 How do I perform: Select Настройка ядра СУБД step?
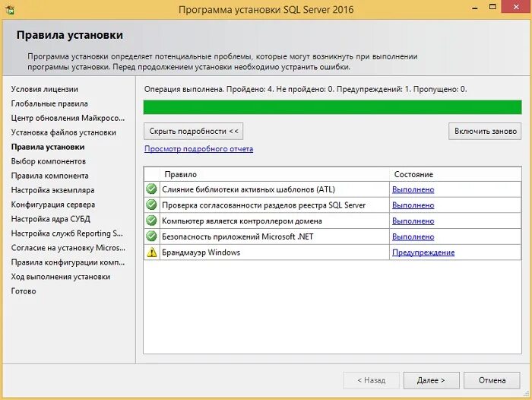pyautogui.click(x=51, y=219)
